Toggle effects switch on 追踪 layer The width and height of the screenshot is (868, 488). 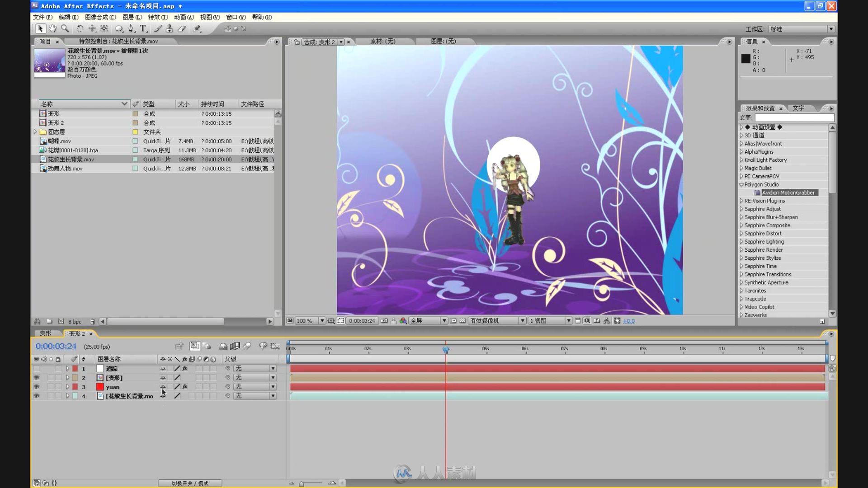coord(185,369)
